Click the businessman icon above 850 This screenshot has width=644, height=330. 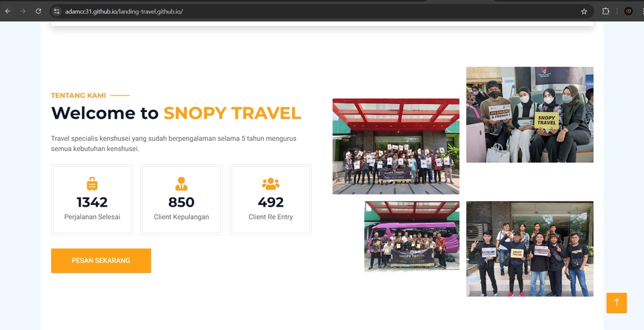pyautogui.click(x=181, y=184)
